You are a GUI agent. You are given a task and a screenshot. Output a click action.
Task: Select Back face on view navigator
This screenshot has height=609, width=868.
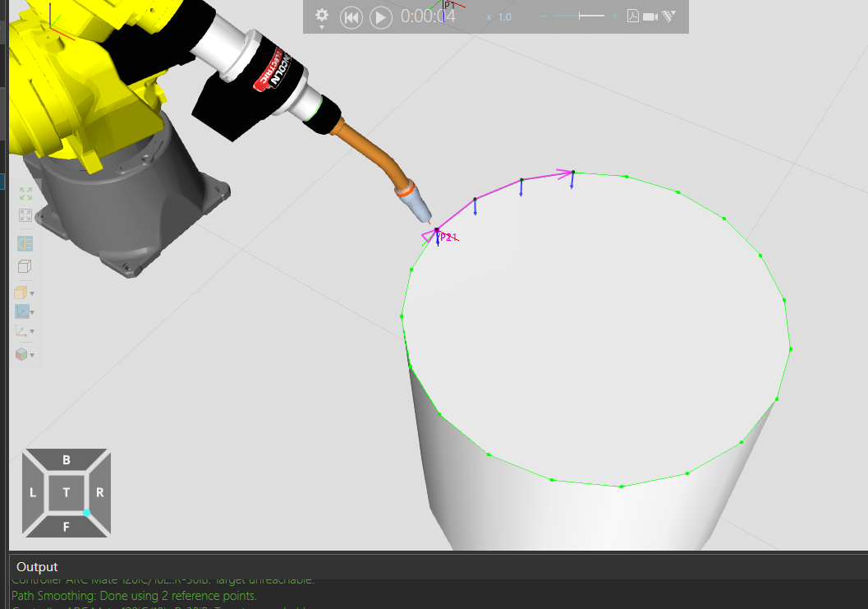click(67, 459)
